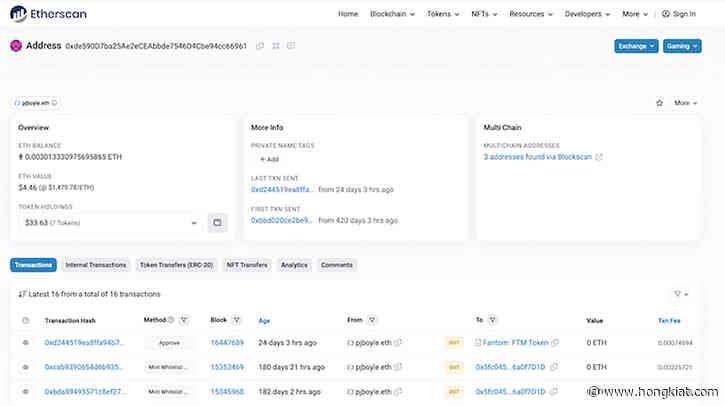Open transaction hash 0xcab9390654
The image size is (725, 406).
click(x=84, y=367)
